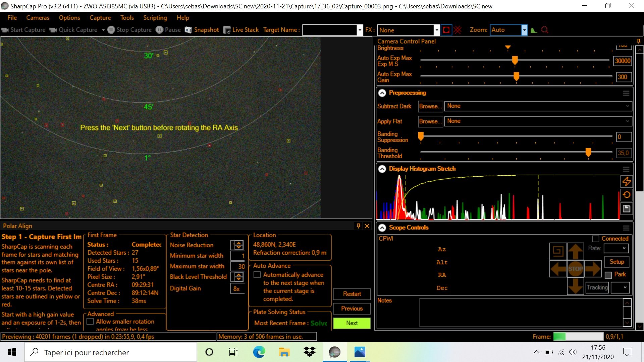Click the scope move left arrow
This screenshot has width=644, height=362.
click(558, 268)
